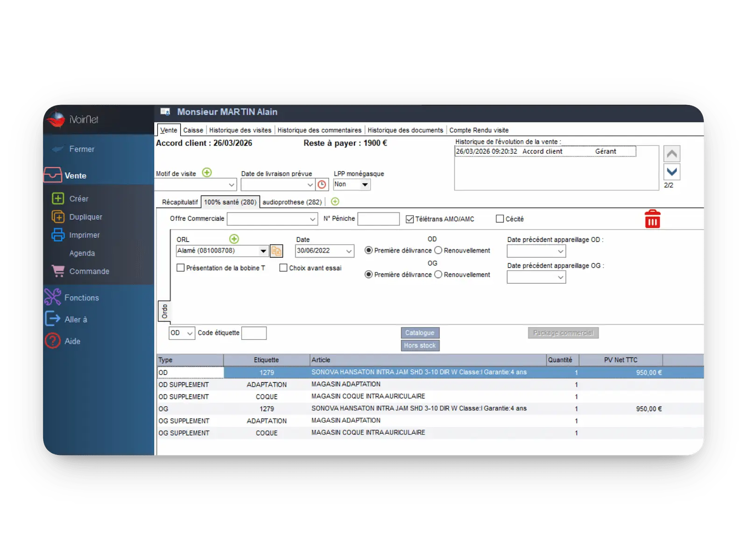
Task: Click the Hors stock button
Action: point(420,345)
